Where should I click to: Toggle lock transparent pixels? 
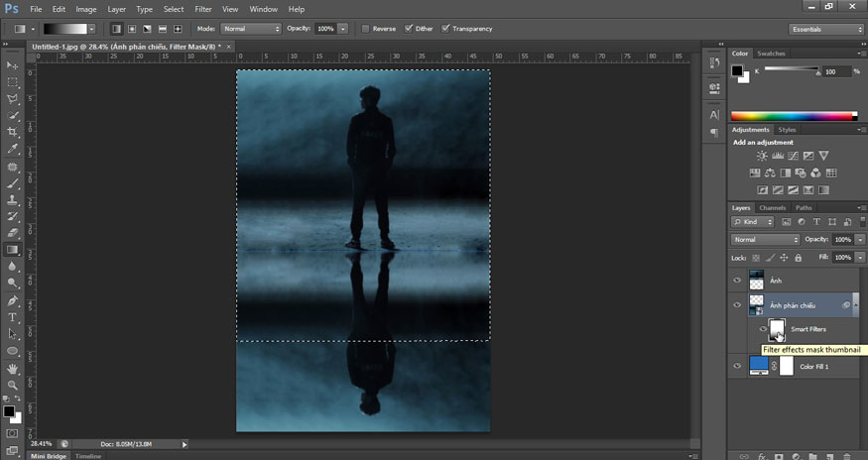(x=756, y=258)
